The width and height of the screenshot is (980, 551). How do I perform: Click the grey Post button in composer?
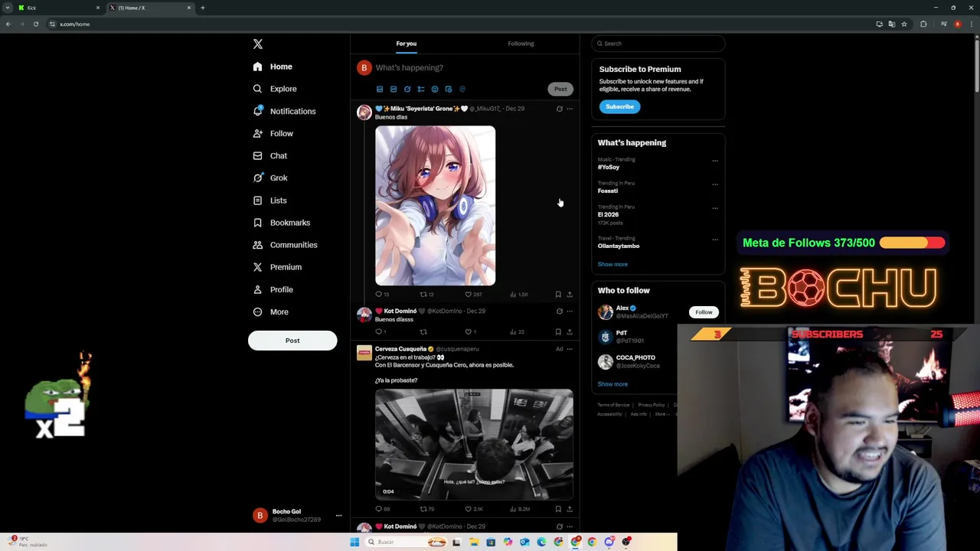pos(560,89)
